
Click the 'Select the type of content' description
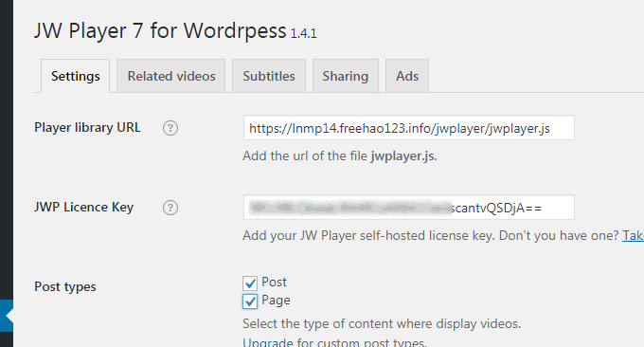382,324
